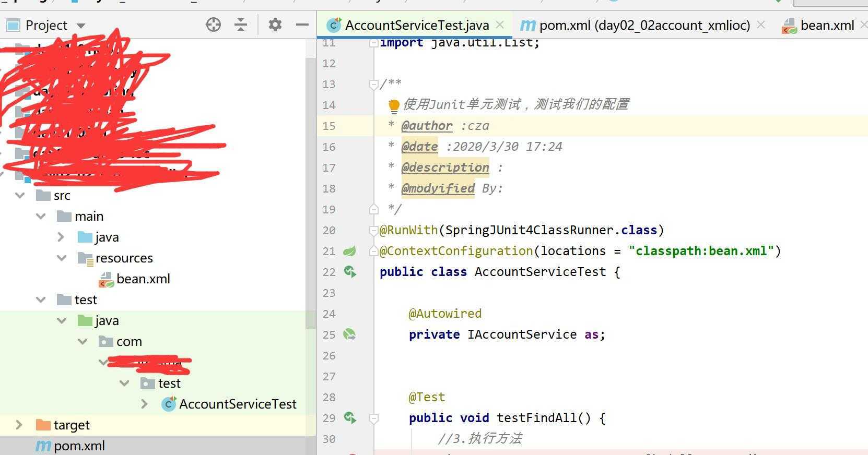Collapse the com package
The height and width of the screenshot is (455, 868).
(x=83, y=341)
